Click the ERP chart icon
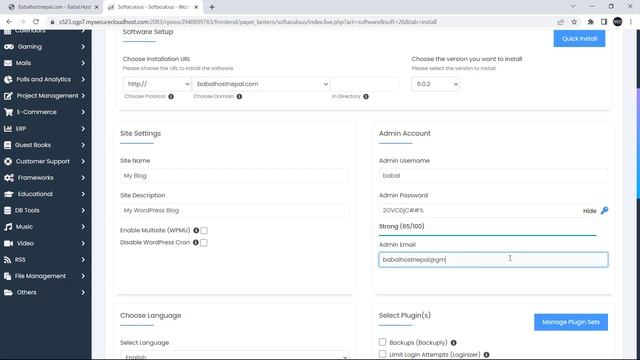 pyautogui.click(x=8, y=129)
